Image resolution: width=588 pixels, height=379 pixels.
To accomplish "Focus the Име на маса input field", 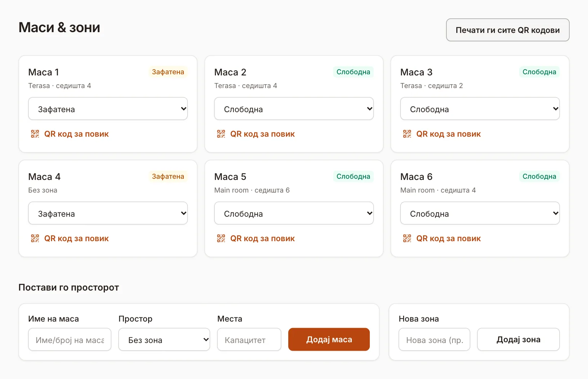I will pos(70,340).
